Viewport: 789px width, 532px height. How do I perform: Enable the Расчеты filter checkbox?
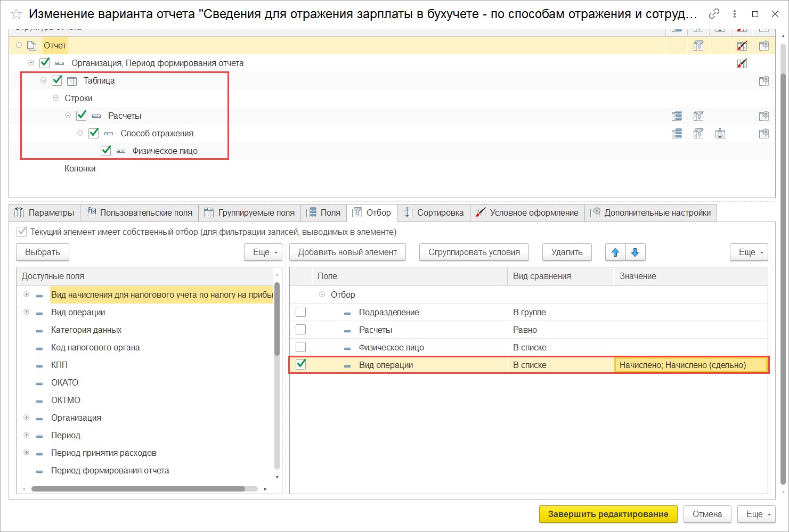point(301,330)
